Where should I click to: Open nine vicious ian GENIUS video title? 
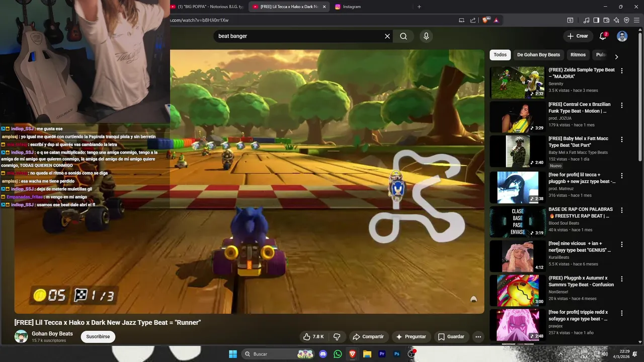580,246
